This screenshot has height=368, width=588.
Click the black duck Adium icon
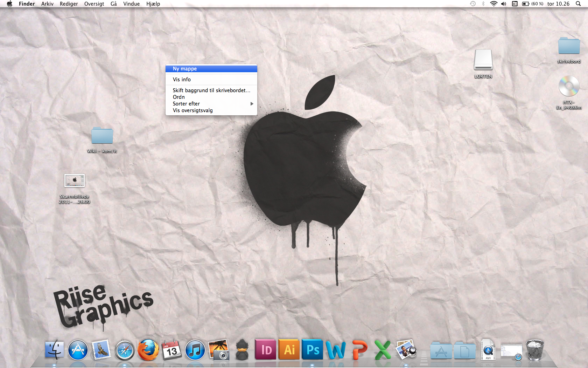(x=242, y=350)
